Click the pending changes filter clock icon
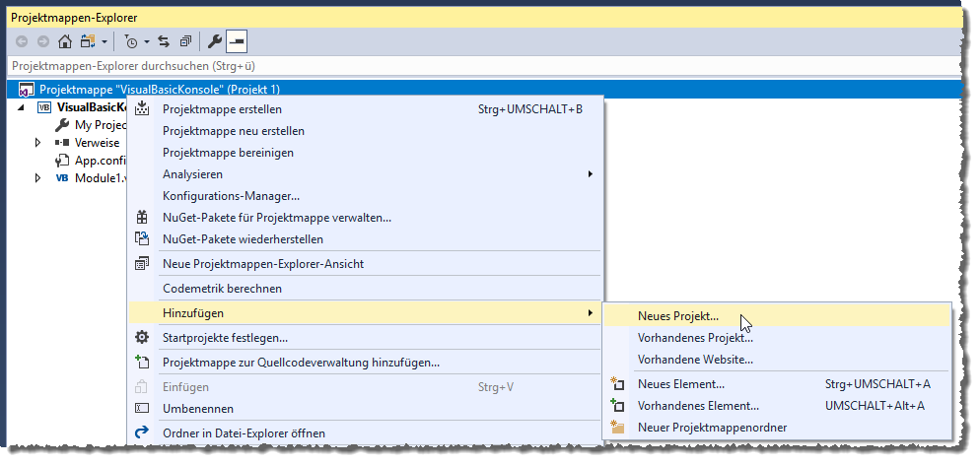The width and height of the screenshot is (980, 465). click(x=131, y=41)
